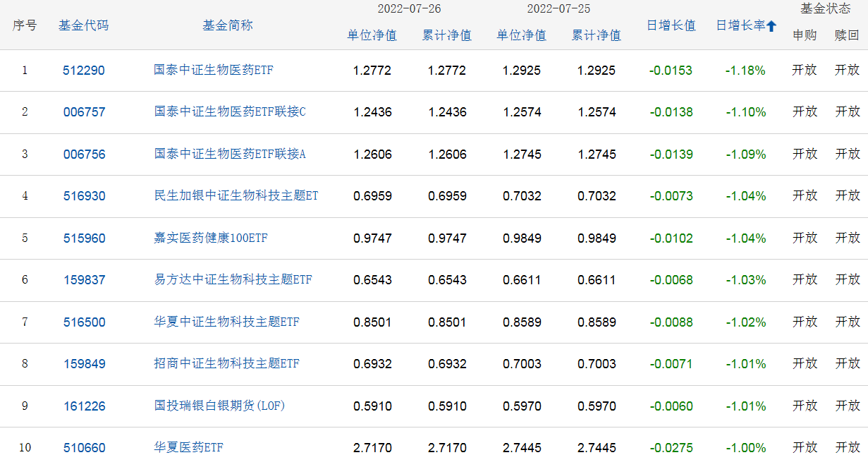Sort by 日增长值 column header

671,25
